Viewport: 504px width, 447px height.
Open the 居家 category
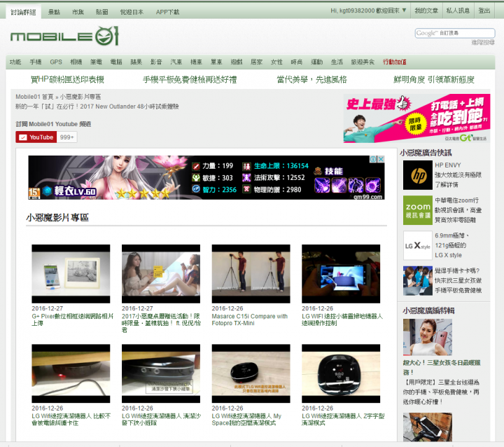(256, 62)
